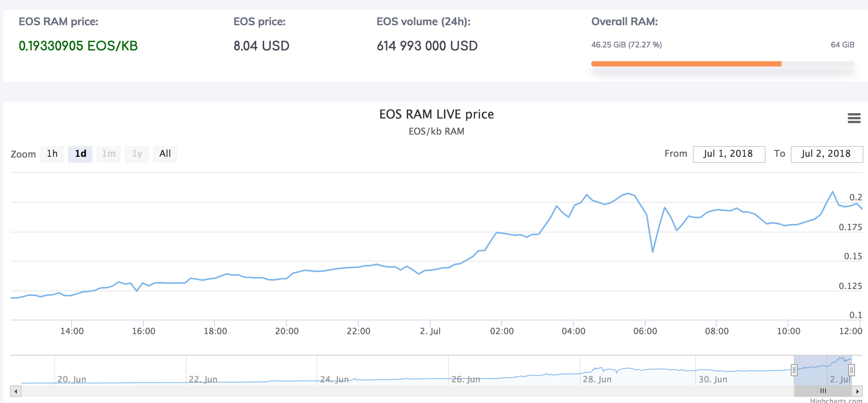The height and width of the screenshot is (403, 868).
Task: Click the 10:00 x-axis label
Action: tap(788, 331)
